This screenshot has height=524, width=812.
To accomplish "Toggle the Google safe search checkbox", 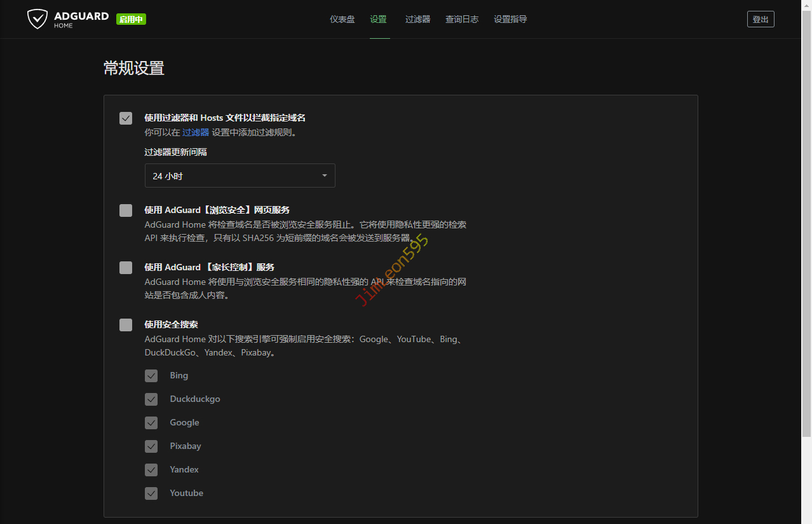I will pyautogui.click(x=151, y=423).
